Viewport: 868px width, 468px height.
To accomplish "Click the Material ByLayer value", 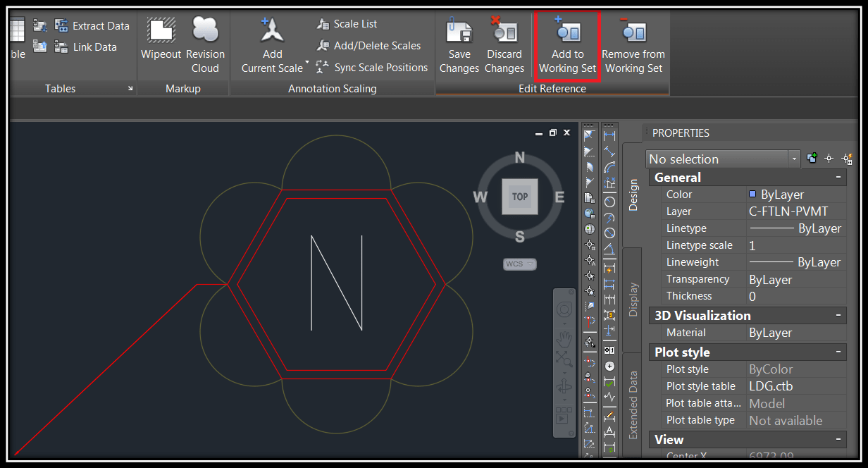I will [771, 333].
